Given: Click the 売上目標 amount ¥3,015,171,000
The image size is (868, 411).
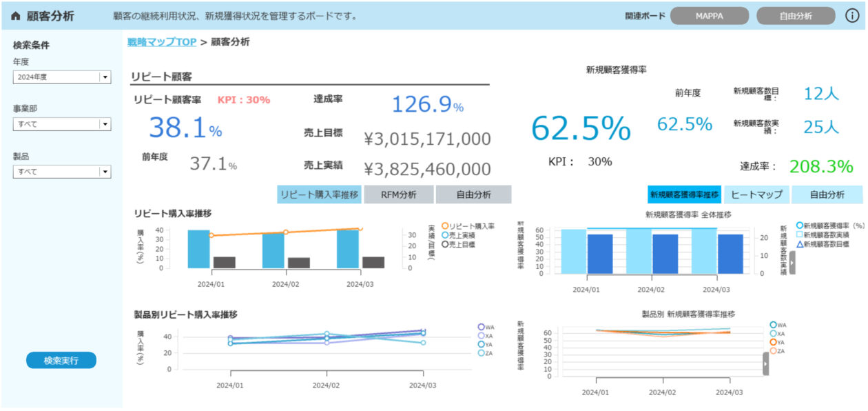Looking at the screenshot, I should pyautogui.click(x=427, y=139).
